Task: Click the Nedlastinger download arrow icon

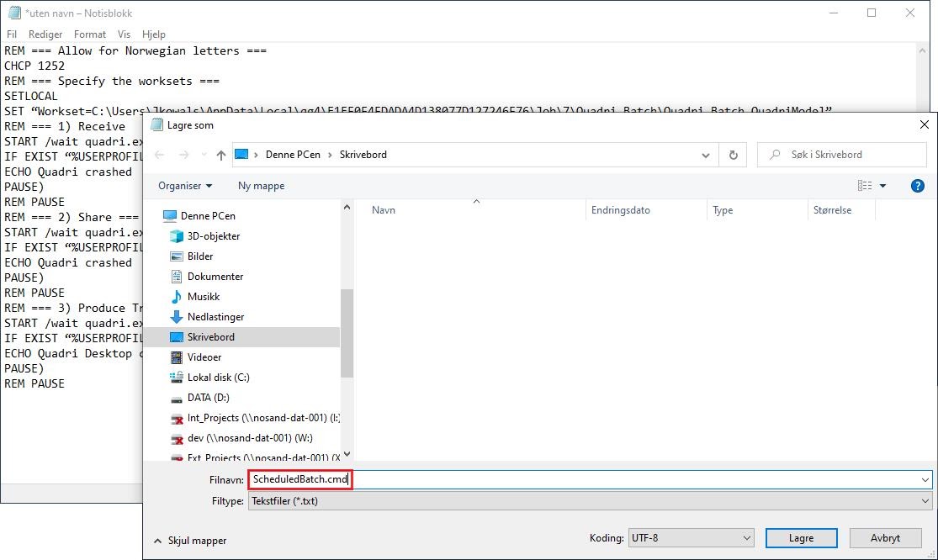Action: (x=177, y=317)
